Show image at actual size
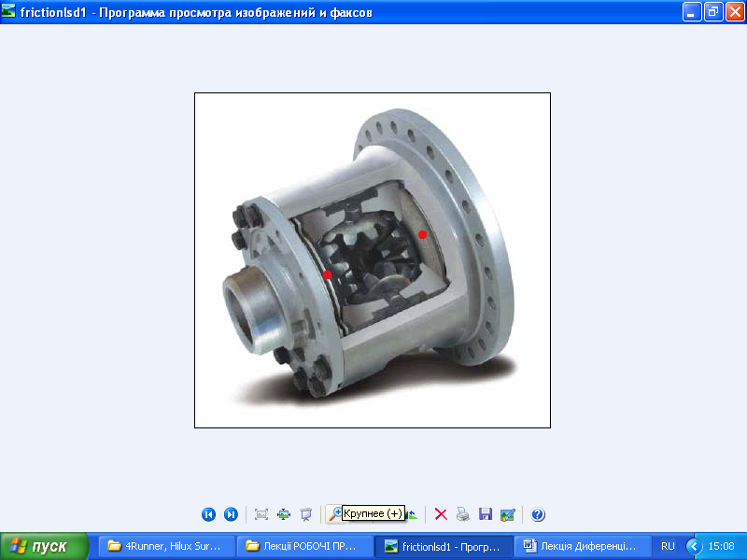Viewport: 747px width, 560px height. [x=284, y=514]
